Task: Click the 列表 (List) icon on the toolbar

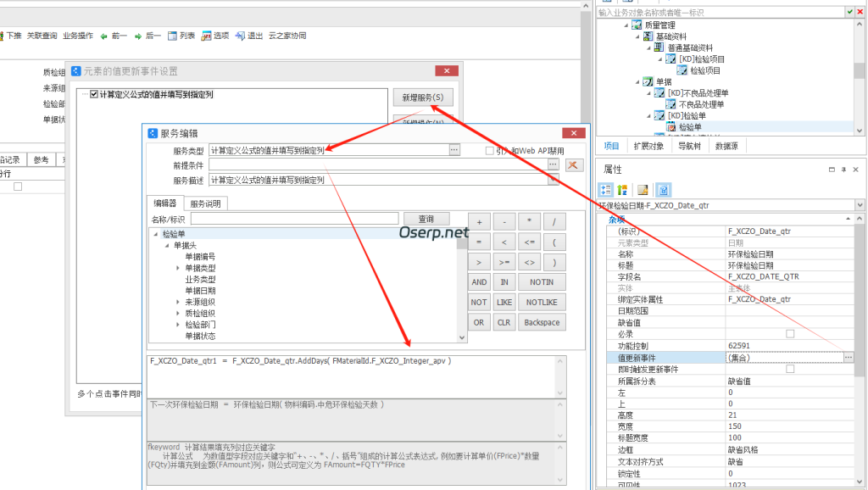Action: (172, 36)
